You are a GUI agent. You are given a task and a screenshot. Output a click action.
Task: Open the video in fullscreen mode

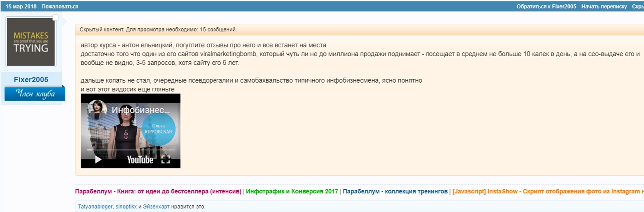[165, 160]
